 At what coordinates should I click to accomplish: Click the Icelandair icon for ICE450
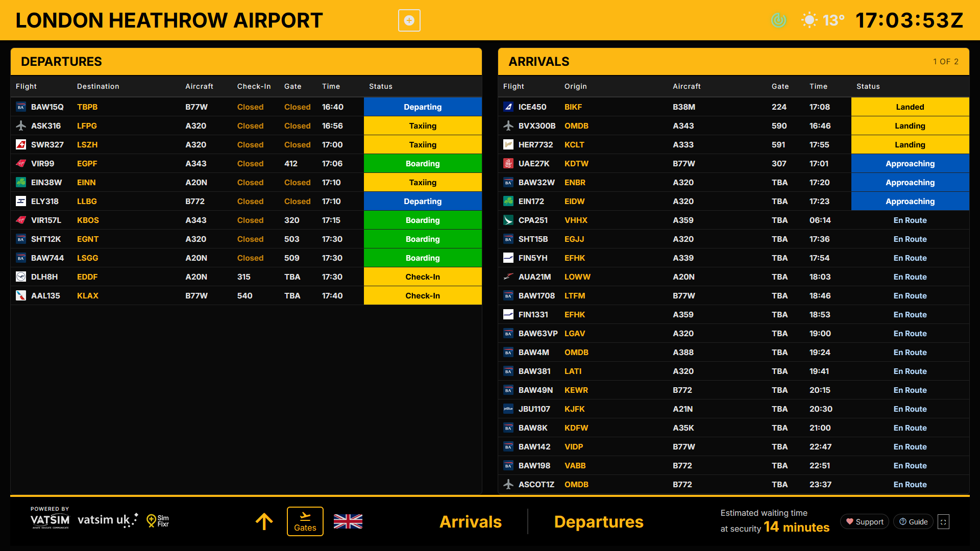coord(508,107)
